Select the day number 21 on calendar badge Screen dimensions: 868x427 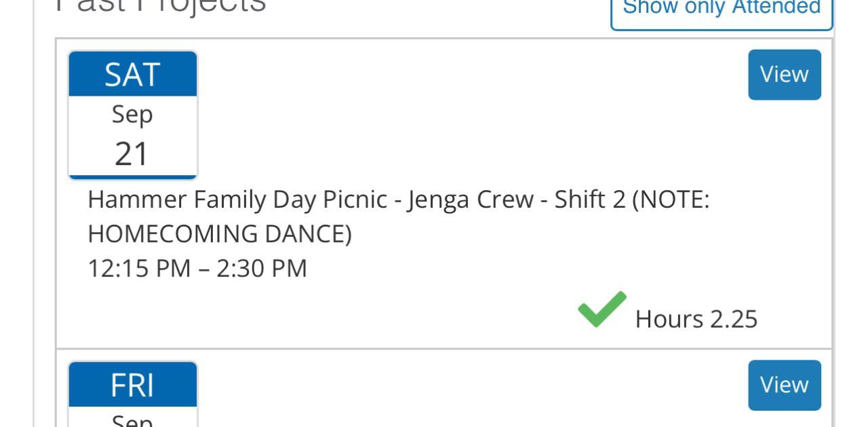132,154
